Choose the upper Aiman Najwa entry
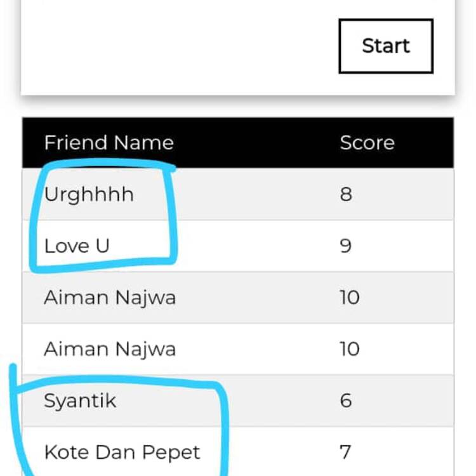Screen dimensions: 476x476 [x=110, y=298]
